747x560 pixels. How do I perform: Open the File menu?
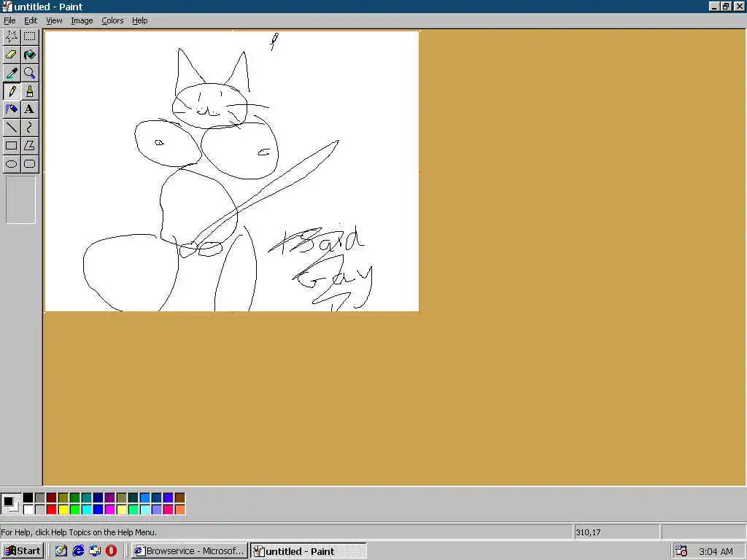coord(9,20)
